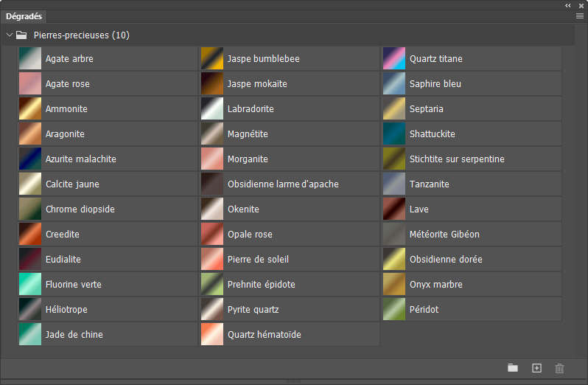Select the Agate arbre gradient swatch
This screenshot has height=385, width=588.
point(29,59)
